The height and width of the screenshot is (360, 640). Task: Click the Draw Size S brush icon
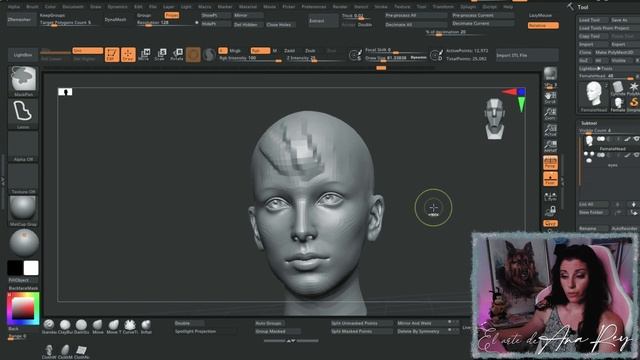pos(356,55)
